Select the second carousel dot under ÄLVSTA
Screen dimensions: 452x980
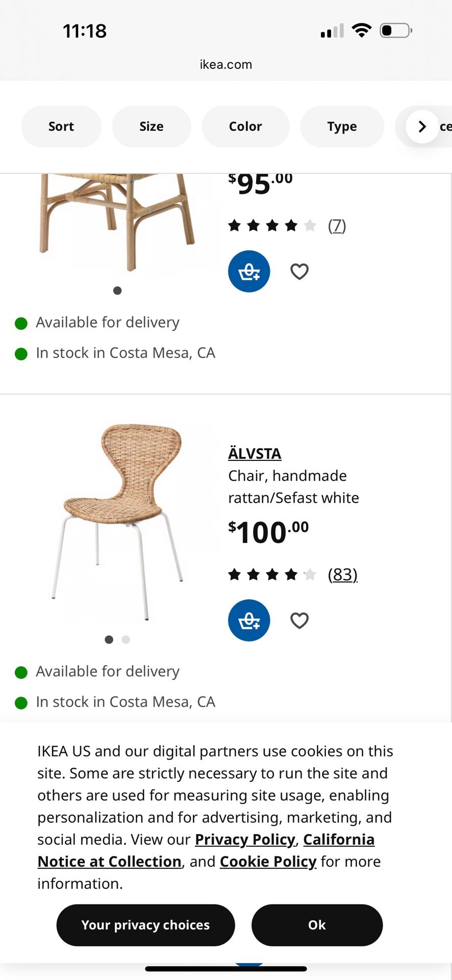[x=125, y=639]
